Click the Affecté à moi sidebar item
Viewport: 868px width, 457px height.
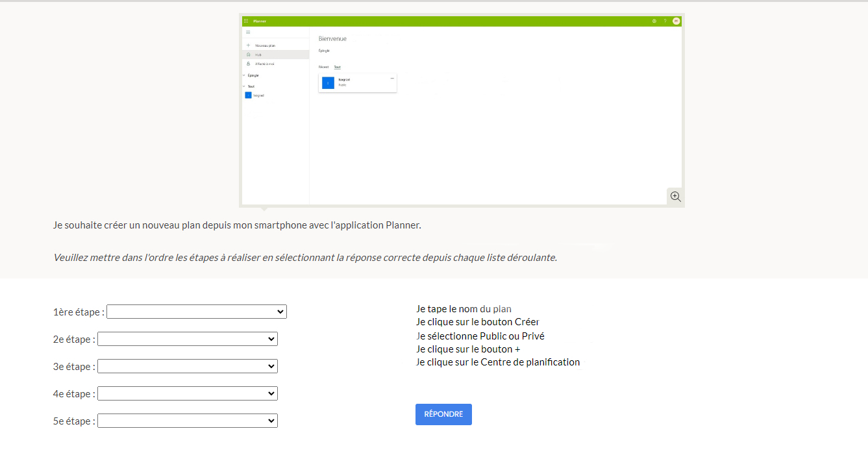[264, 64]
